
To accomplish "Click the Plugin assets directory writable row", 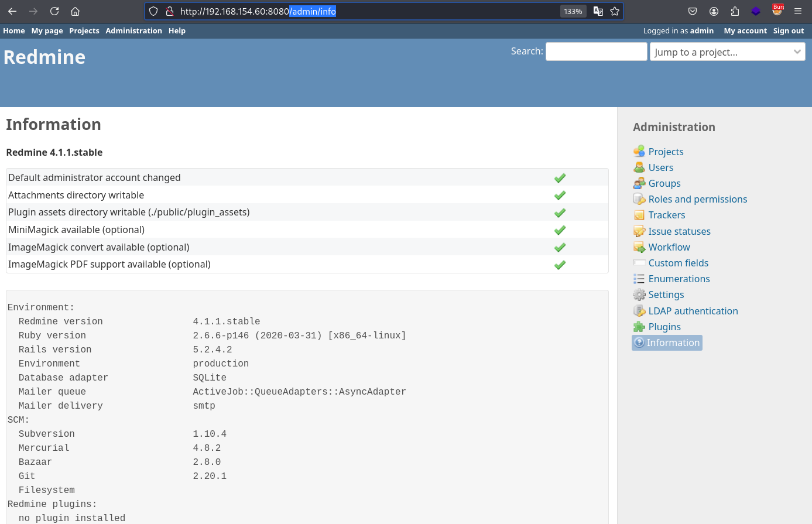I will [x=307, y=212].
